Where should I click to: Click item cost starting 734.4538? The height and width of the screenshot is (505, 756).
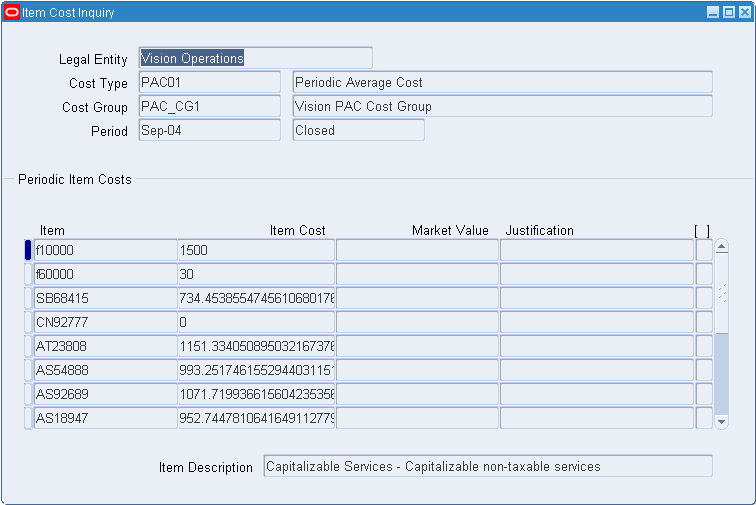click(x=256, y=298)
